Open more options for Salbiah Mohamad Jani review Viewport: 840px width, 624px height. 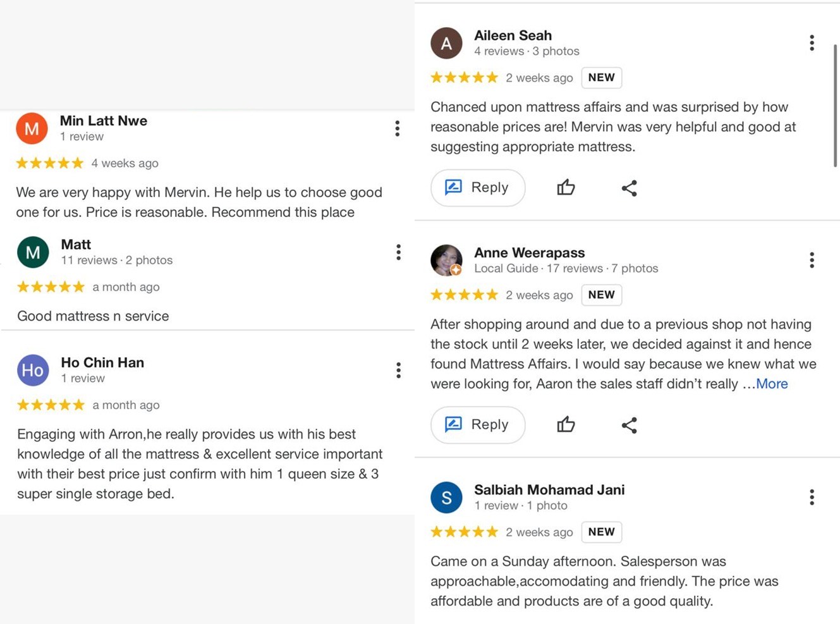coord(812,497)
